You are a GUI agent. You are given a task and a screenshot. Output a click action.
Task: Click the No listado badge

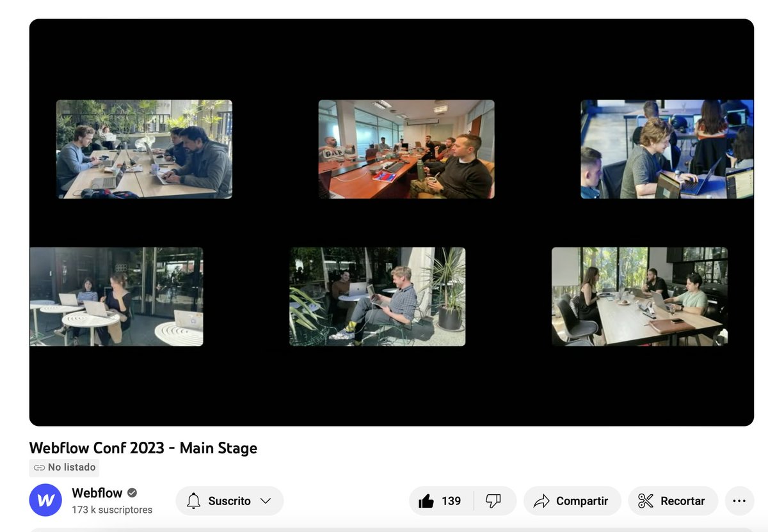coord(64,467)
